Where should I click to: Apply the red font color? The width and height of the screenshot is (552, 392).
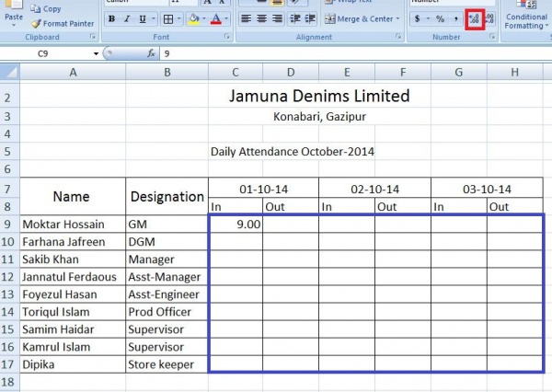click(x=216, y=18)
